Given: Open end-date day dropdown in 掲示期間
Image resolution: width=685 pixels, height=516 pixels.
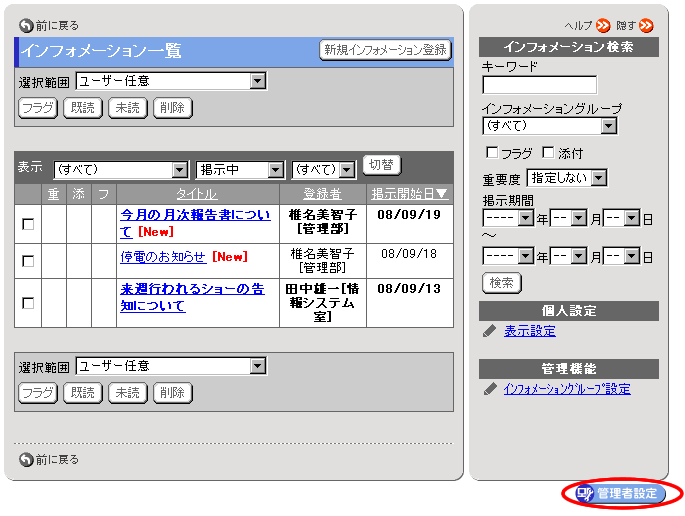Looking at the screenshot, I should click(x=622, y=256).
